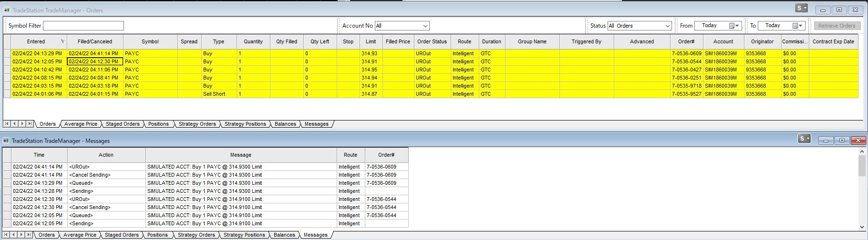Switch to Average Price tab in Orders window
The width and height of the screenshot is (868, 240).
pos(81,124)
